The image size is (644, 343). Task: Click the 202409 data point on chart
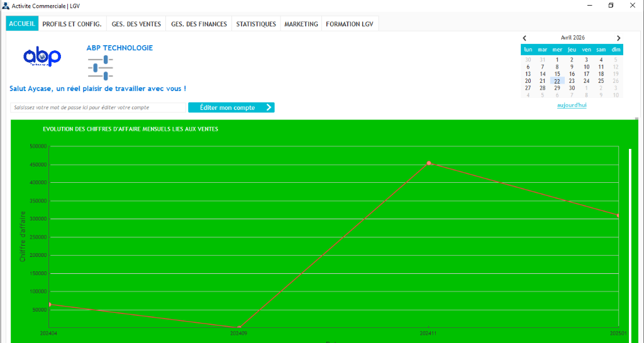tap(239, 327)
